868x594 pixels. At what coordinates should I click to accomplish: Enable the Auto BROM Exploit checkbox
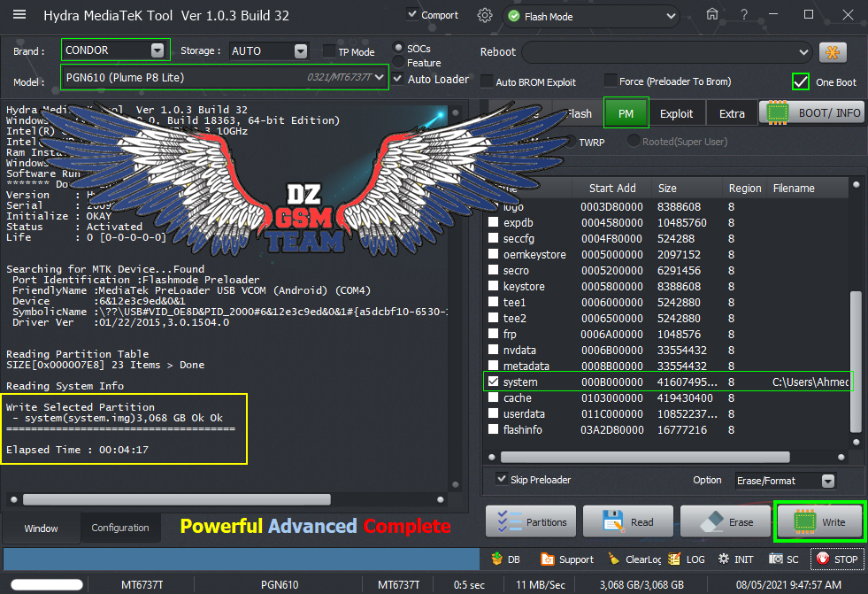point(488,81)
